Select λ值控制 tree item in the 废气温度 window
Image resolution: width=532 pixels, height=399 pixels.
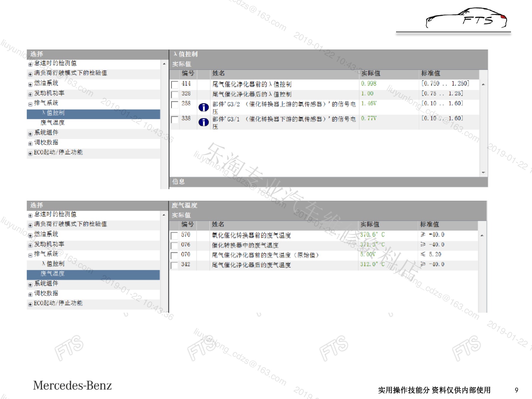53,264
